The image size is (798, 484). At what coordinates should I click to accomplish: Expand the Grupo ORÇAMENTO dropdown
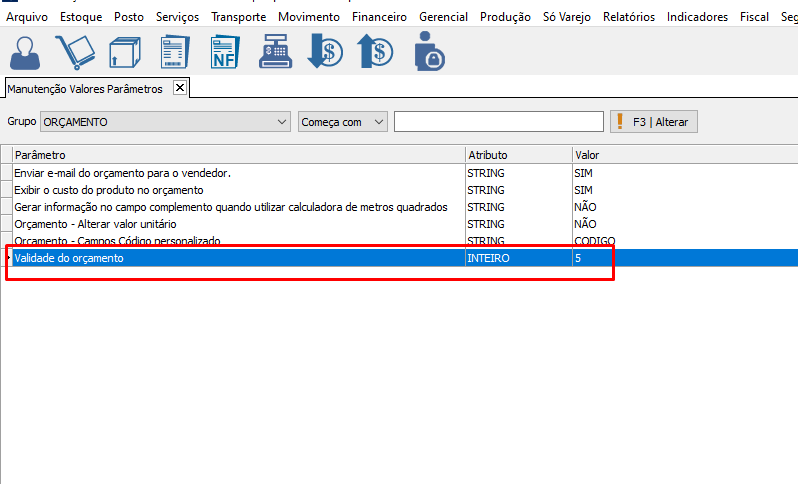pyautogui.click(x=280, y=122)
